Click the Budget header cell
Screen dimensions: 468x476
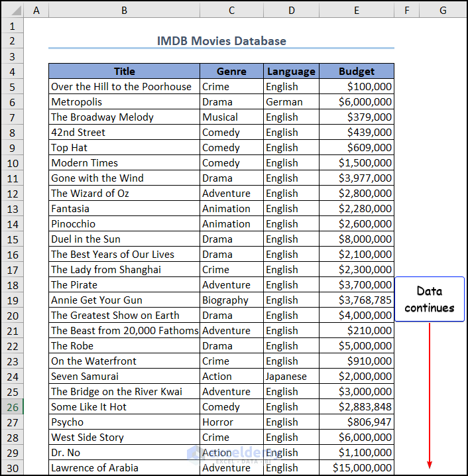click(x=357, y=72)
